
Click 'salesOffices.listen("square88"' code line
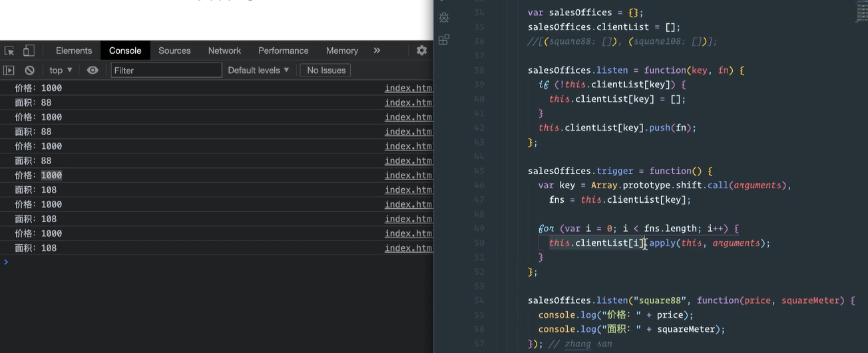pyautogui.click(x=691, y=300)
